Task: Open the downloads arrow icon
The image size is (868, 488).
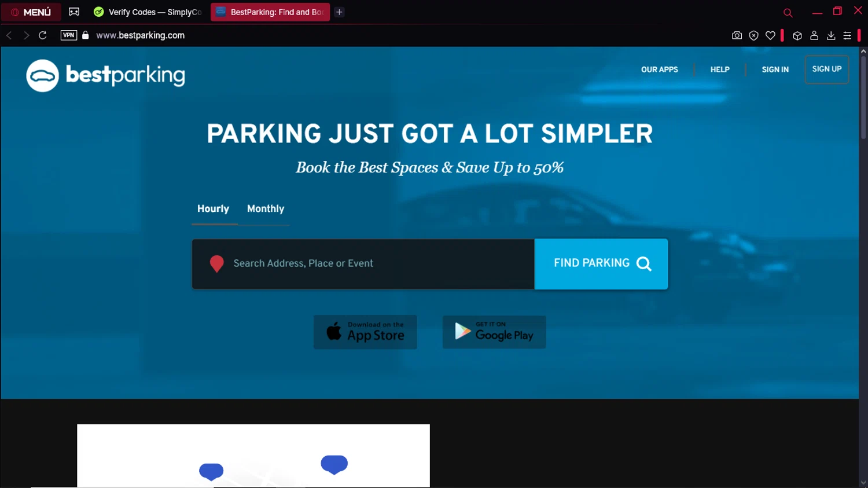Action: click(831, 35)
